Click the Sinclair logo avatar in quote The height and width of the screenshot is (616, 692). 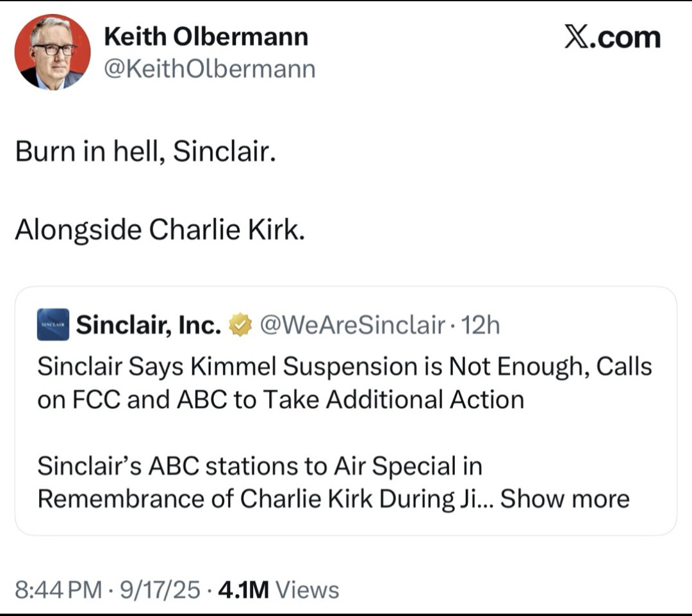point(53,325)
